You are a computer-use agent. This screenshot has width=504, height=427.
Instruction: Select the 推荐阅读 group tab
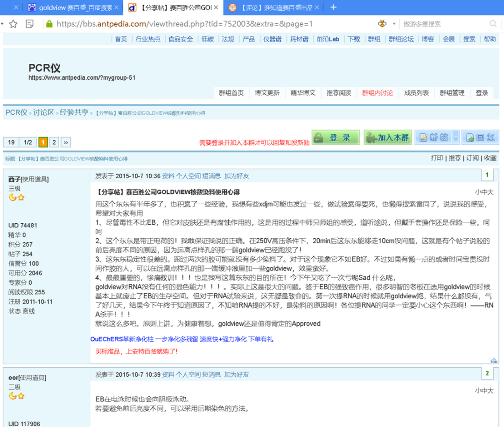coord(339,93)
